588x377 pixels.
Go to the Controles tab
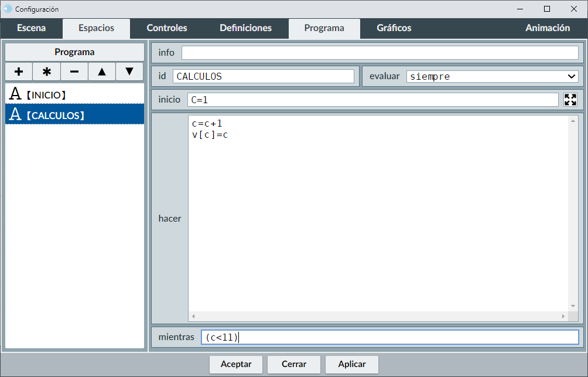(x=167, y=28)
